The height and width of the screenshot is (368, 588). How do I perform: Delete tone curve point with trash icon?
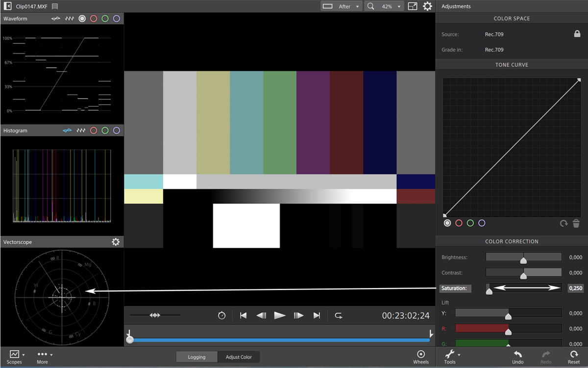[x=576, y=223]
